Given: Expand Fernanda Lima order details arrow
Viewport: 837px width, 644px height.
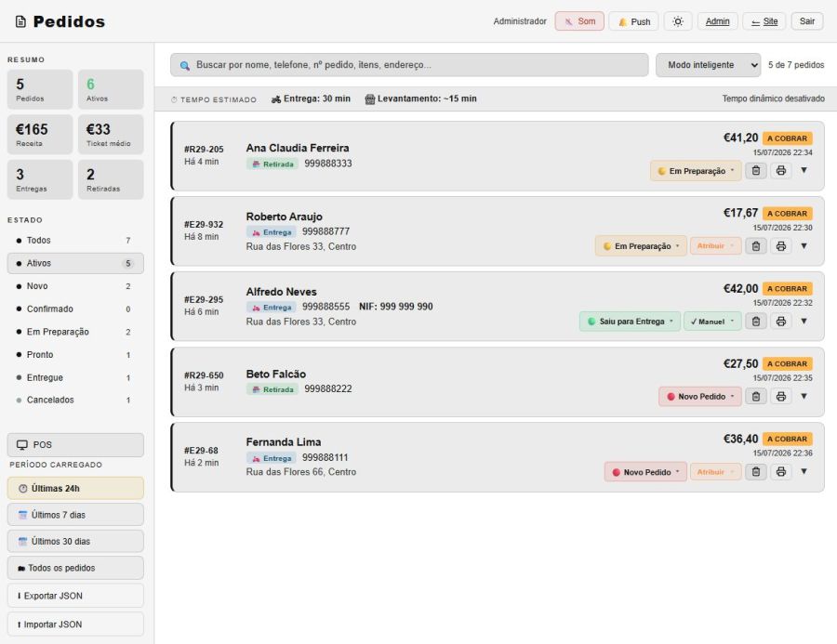Looking at the screenshot, I should pos(804,472).
